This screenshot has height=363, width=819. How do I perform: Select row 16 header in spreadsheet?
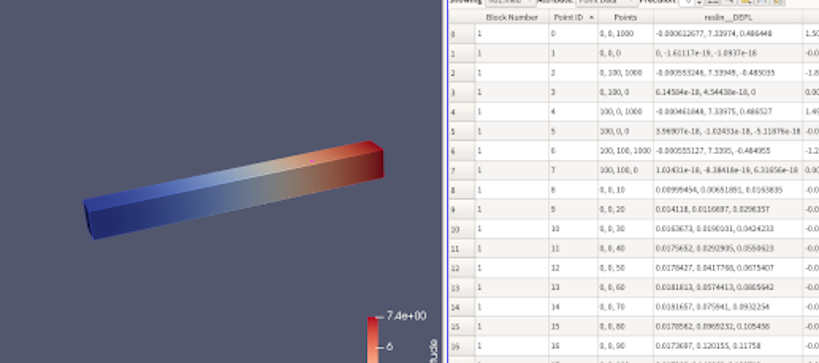pos(462,346)
